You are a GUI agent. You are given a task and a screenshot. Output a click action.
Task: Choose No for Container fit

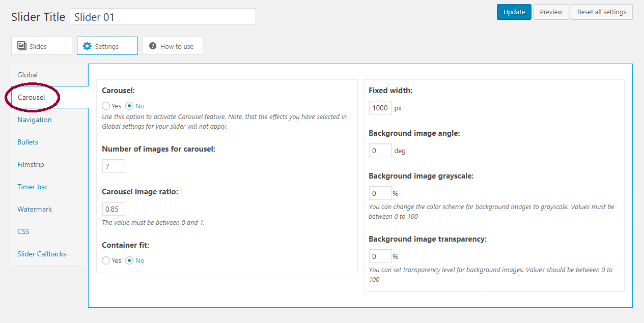click(x=129, y=260)
